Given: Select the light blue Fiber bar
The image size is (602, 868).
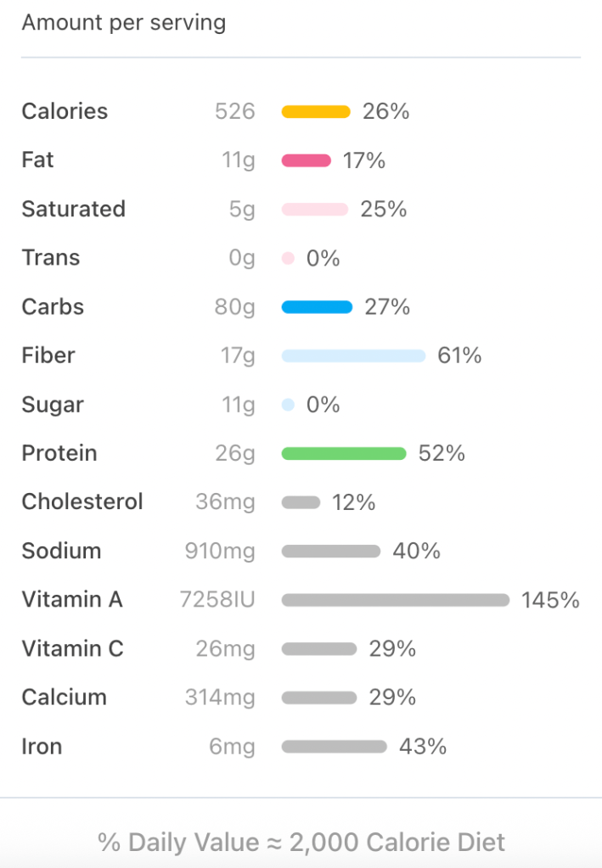Looking at the screenshot, I should [353, 356].
